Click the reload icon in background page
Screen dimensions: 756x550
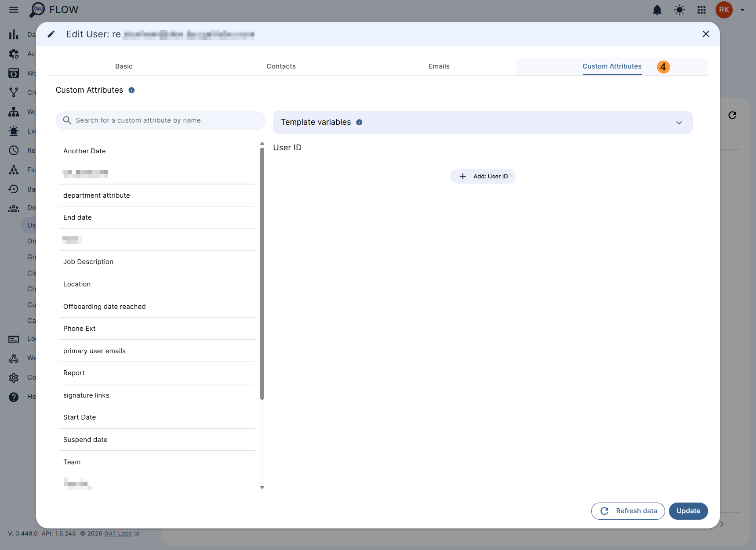pyautogui.click(x=732, y=115)
